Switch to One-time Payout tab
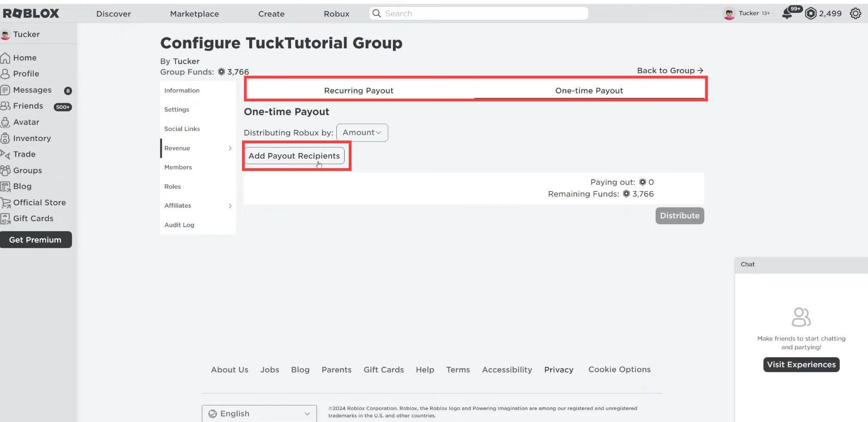The width and height of the screenshot is (868, 422). coord(589,90)
